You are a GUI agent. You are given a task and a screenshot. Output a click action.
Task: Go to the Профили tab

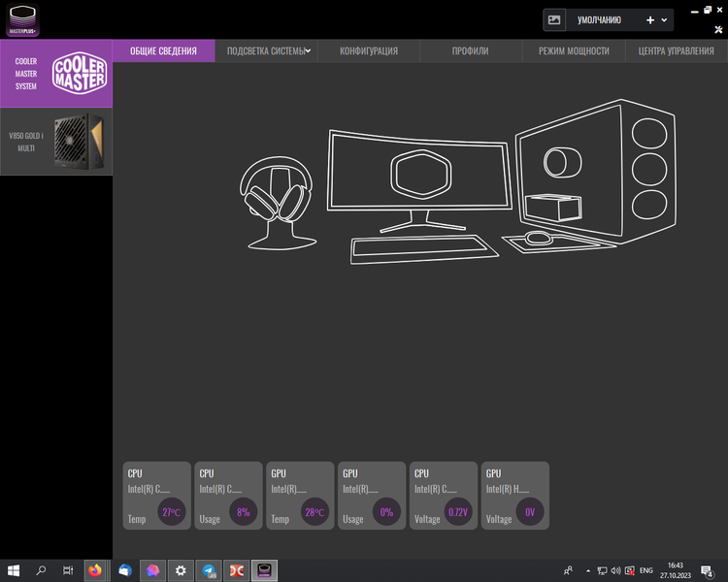[471, 50]
